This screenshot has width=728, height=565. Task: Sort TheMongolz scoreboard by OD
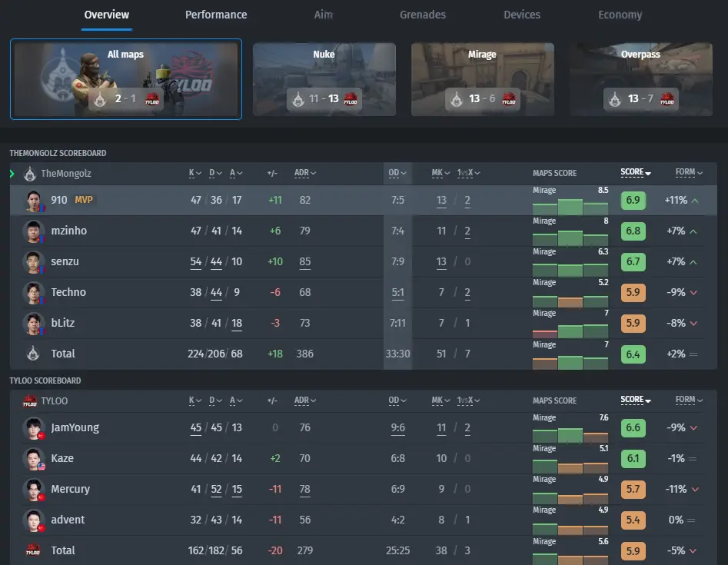tap(397, 173)
